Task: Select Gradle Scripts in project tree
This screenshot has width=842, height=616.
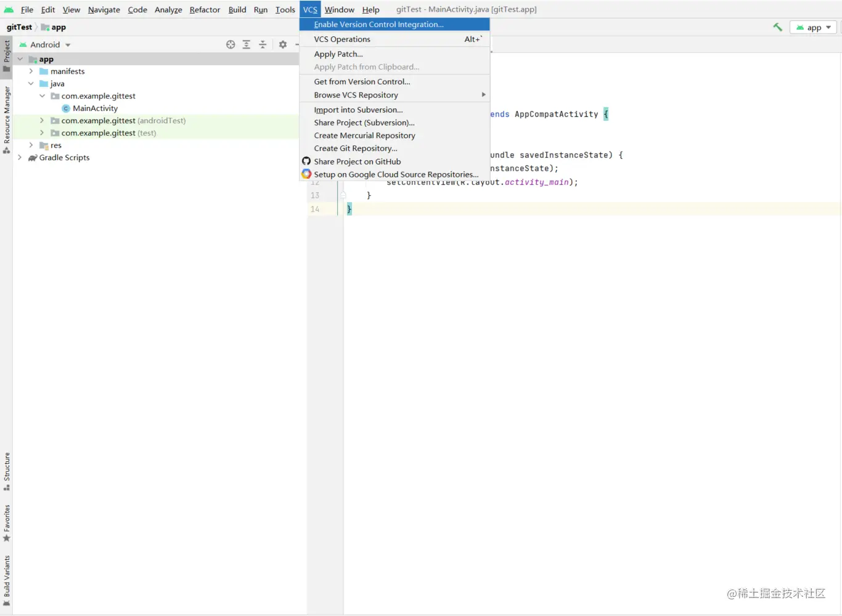Action: [x=64, y=158]
